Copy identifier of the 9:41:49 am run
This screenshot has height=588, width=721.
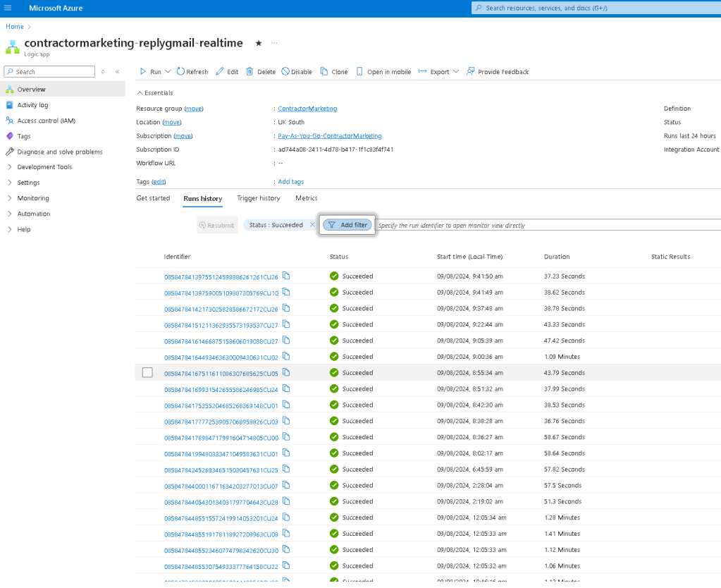pos(286,292)
